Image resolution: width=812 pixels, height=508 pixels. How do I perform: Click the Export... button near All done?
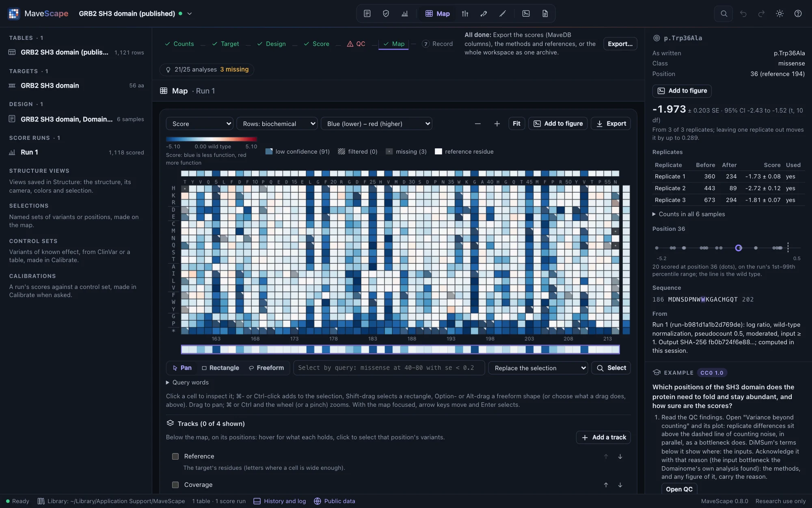tap(620, 44)
